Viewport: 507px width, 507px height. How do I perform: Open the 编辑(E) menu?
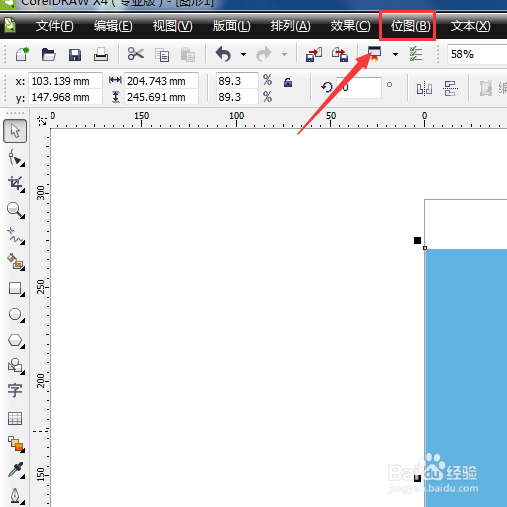click(x=113, y=26)
